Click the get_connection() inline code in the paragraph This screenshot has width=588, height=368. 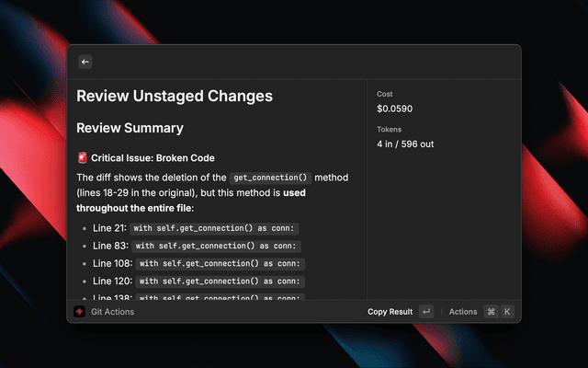[271, 177]
